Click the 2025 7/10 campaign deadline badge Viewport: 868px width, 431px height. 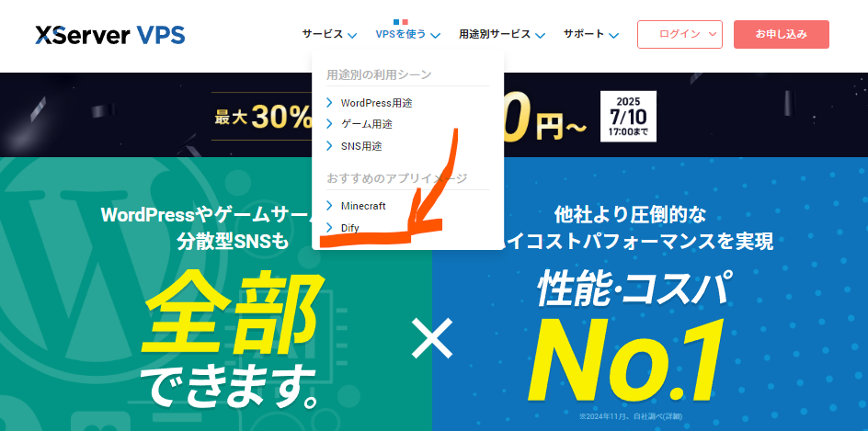[x=628, y=117]
